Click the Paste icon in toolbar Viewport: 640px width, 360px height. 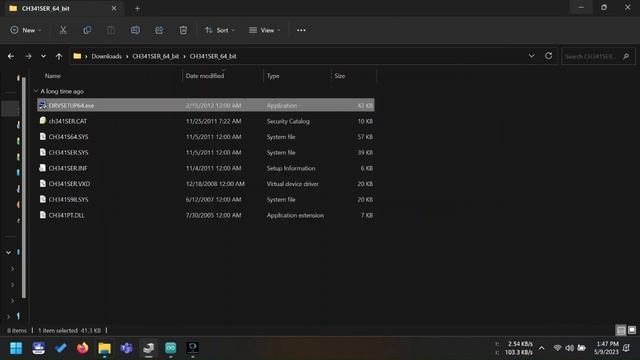[111, 30]
